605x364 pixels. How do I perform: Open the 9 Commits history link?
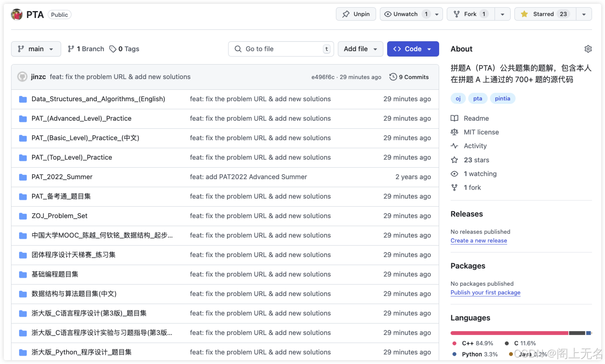click(x=409, y=77)
